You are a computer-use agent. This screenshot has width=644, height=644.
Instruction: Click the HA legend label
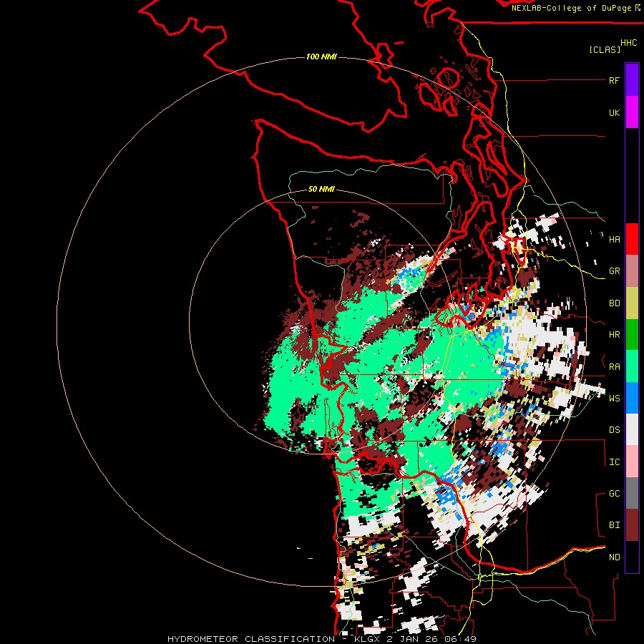(x=614, y=240)
